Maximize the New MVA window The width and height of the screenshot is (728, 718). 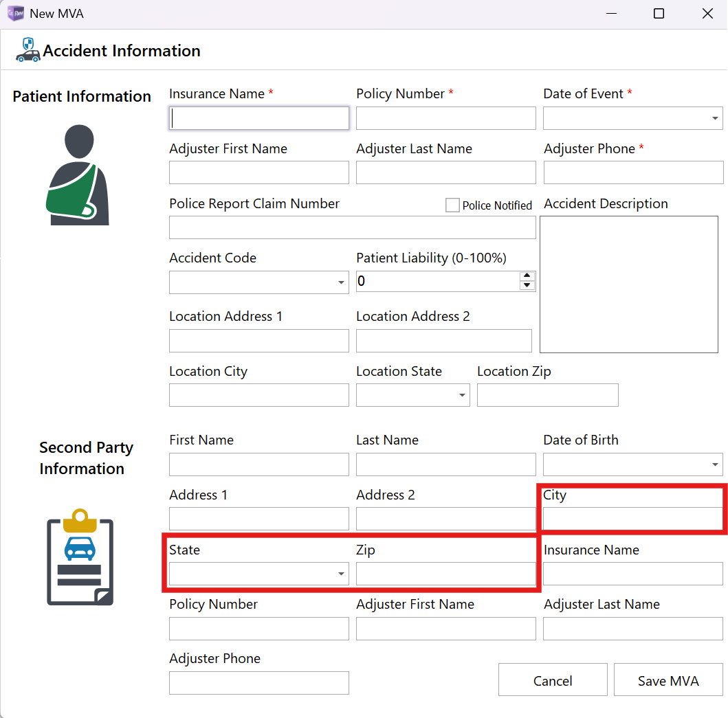tap(659, 14)
